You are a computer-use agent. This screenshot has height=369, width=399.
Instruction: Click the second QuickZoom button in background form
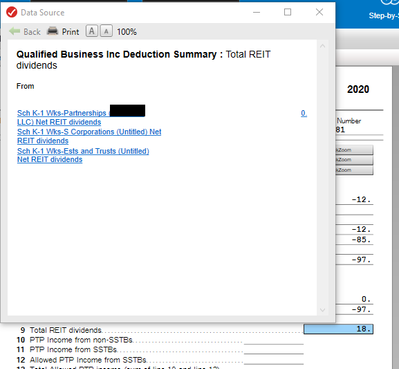pos(354,160)
